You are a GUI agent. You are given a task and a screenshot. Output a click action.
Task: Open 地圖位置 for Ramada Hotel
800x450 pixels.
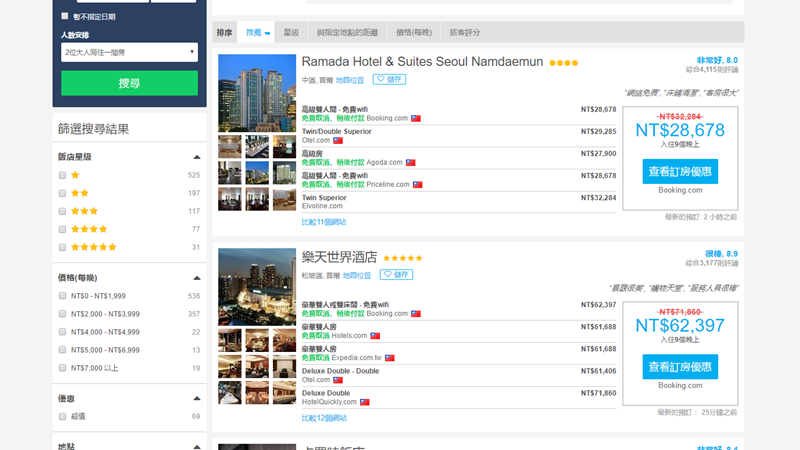[x=350, y=80]
